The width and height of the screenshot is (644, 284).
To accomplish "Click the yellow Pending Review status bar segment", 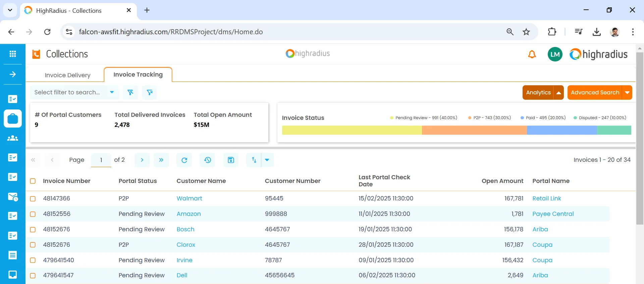I will click(x=352, y=130).
